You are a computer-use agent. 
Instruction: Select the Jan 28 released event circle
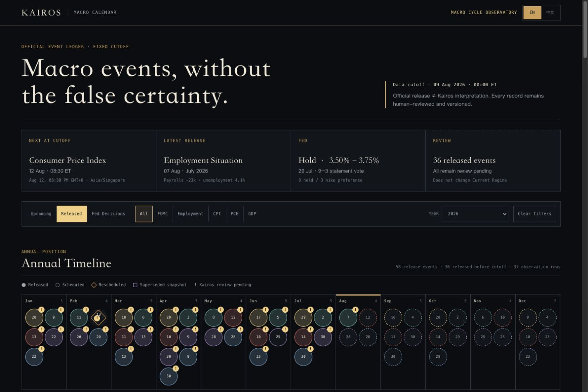click(x=34, y=317)
